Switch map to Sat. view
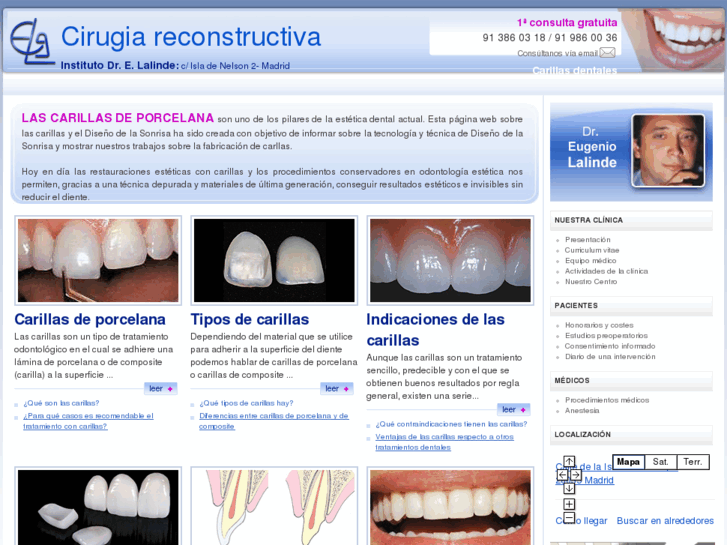The width and height of the screenshot is (727, 545). tap(661, 462)
